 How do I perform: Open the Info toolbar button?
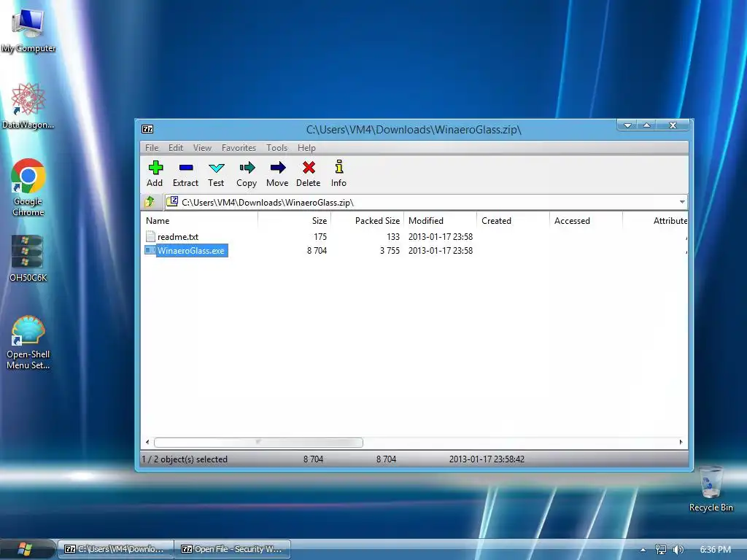(338, 174)
